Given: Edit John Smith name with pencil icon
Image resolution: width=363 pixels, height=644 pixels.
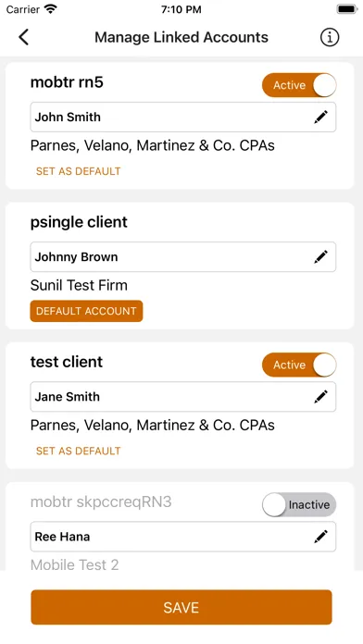Looking at the screenshot, I should pos(320,118).
